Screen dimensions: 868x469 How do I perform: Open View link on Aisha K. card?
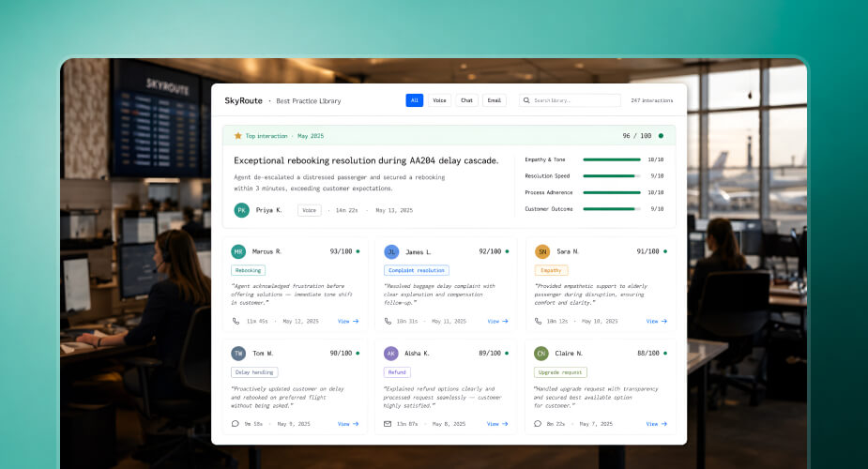coord(497,424)
